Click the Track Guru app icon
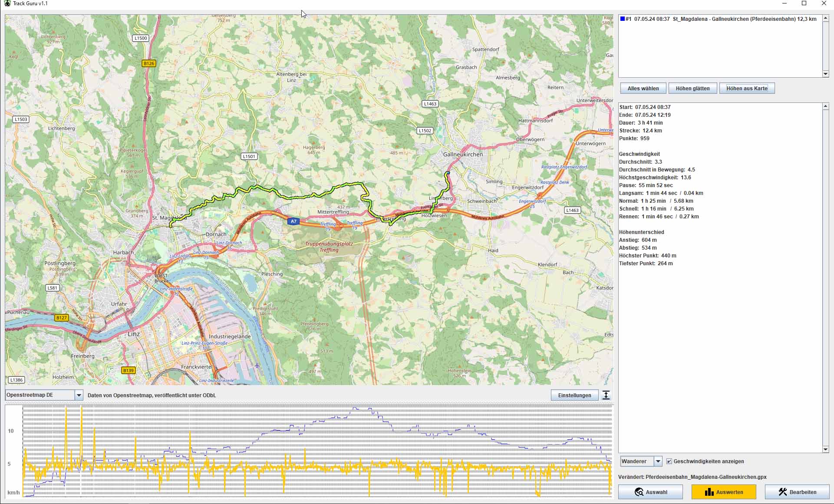 click(x=7, y=3)
